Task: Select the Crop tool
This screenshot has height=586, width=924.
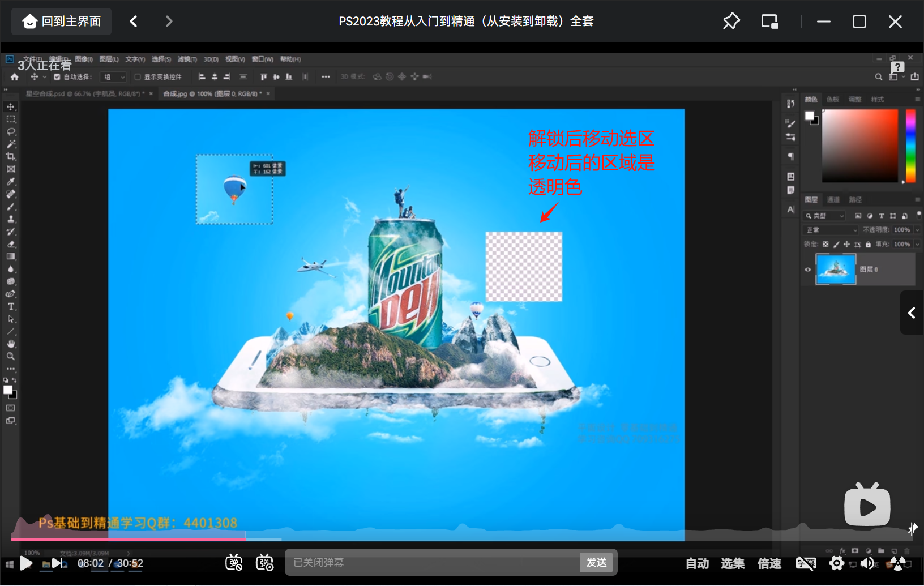Action: (11, 157)
